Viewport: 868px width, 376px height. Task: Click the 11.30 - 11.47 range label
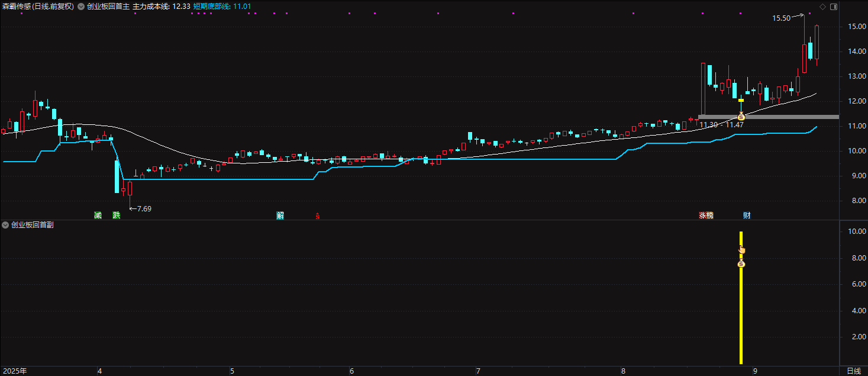click(721, 124)
